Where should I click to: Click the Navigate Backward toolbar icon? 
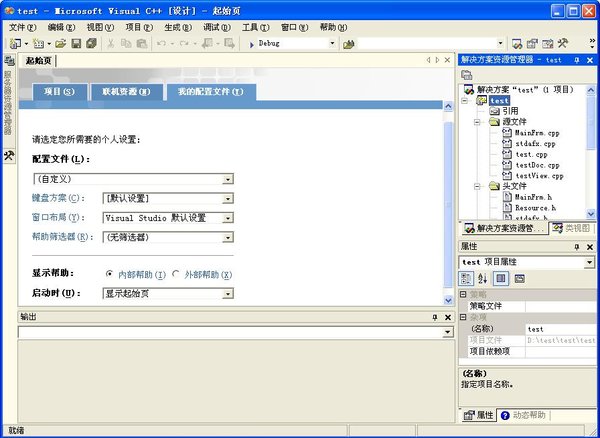[x=207, y=44]
